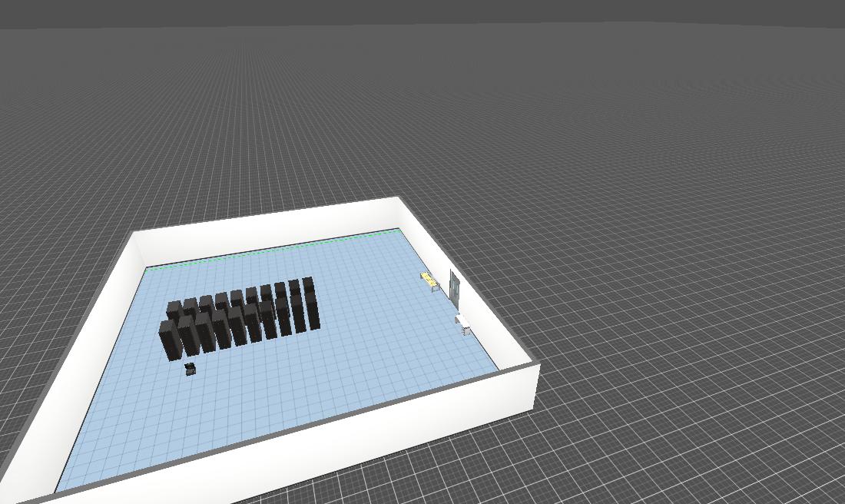Screen dimensions: 845x504
Task: Click the gray horizon band above the grid
Action: [x=422, y=12]
